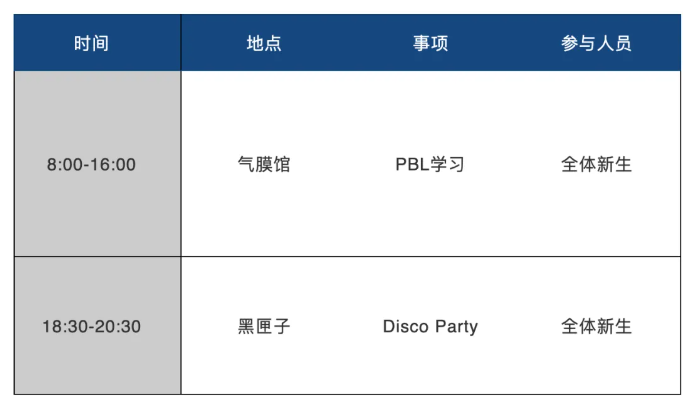Select the 参与人员 column header
Image resolution: width=694 pixels, height=407 pixels.
596,44
